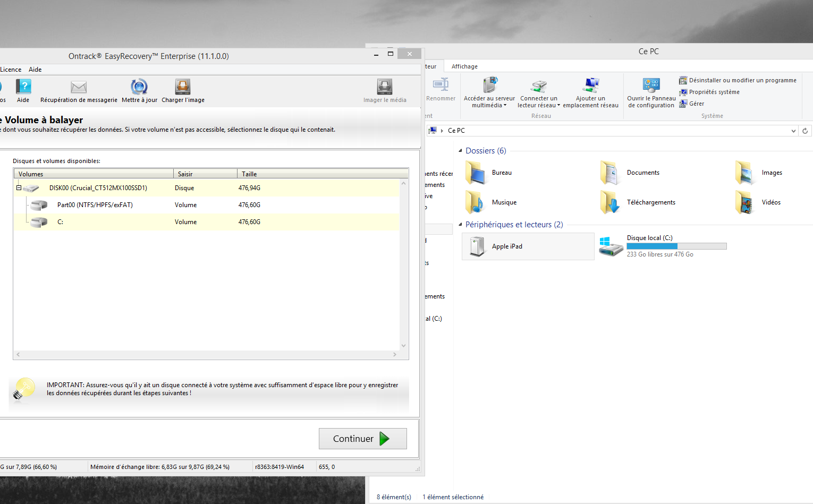Click the refresh button in Ce PC
Viewport: 813px width, 504px height.
(x=805, y=131)
